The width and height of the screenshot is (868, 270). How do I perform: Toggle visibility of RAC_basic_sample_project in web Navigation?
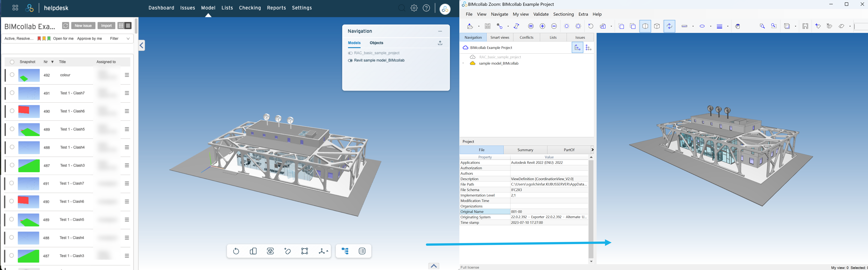point(350,53)
